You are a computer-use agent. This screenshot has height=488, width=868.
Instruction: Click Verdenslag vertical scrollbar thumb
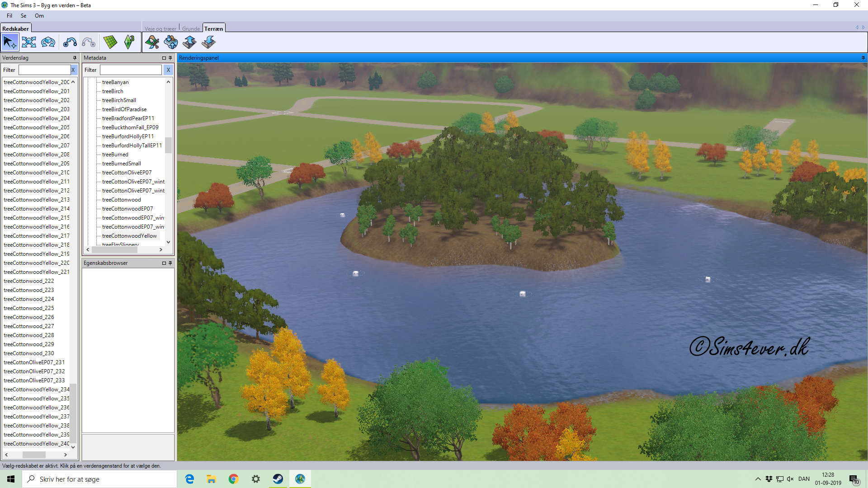tap(73, 413)
